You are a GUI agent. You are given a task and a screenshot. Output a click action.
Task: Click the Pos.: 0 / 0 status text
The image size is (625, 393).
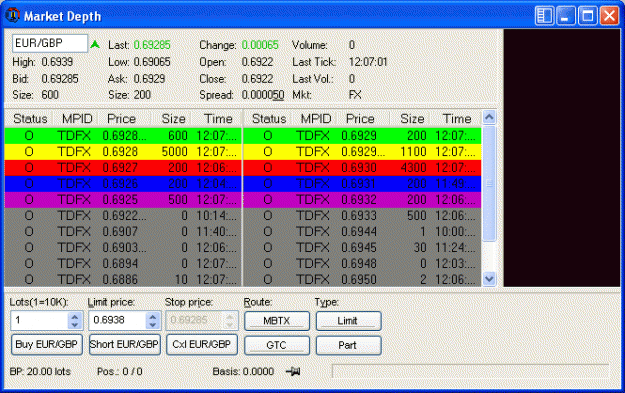120,371
